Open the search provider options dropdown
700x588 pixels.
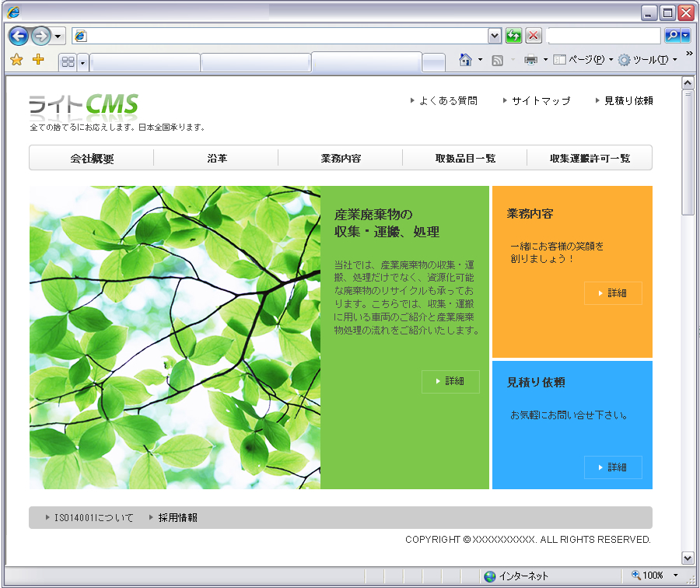pos(685,36)
